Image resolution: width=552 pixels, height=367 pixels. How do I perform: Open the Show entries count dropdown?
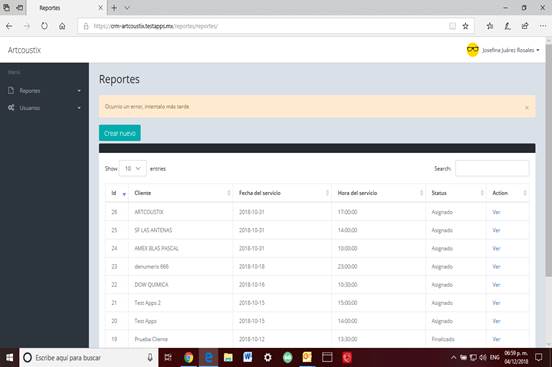tap(133, 168)
